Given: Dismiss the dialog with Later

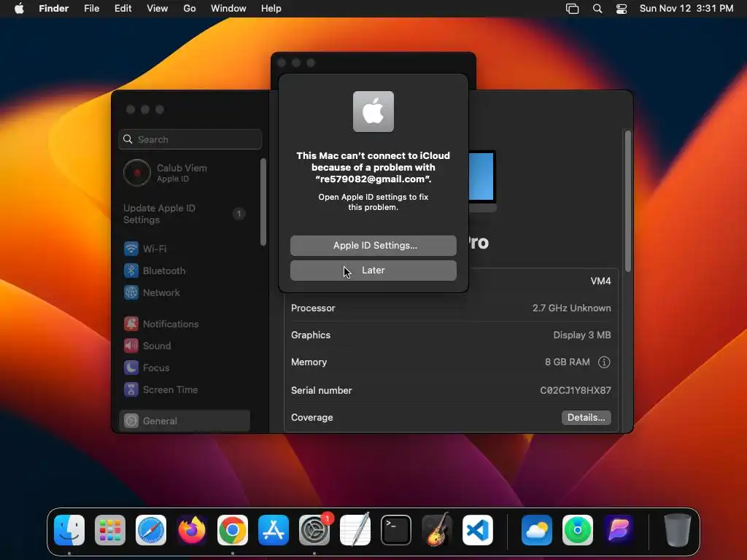Looking at the screenshot, I should click(x=373, y=270).
